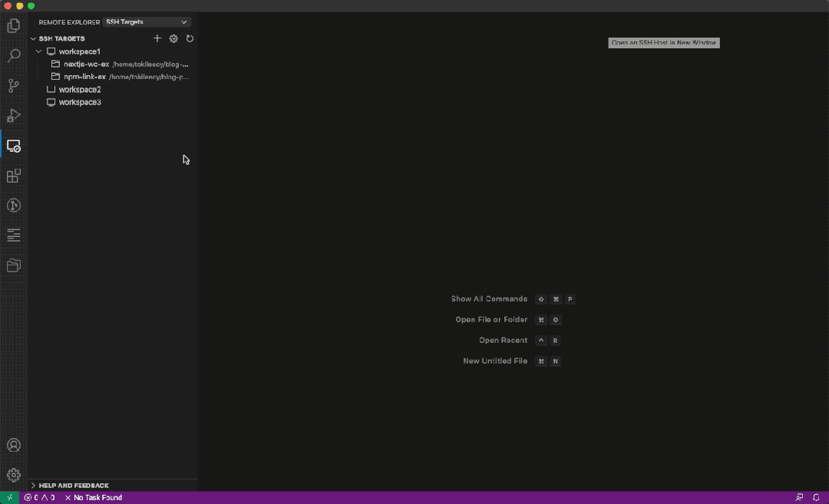
Task: Select the nextjs-wc-ex folder
Action: click(x=84, y=64)
